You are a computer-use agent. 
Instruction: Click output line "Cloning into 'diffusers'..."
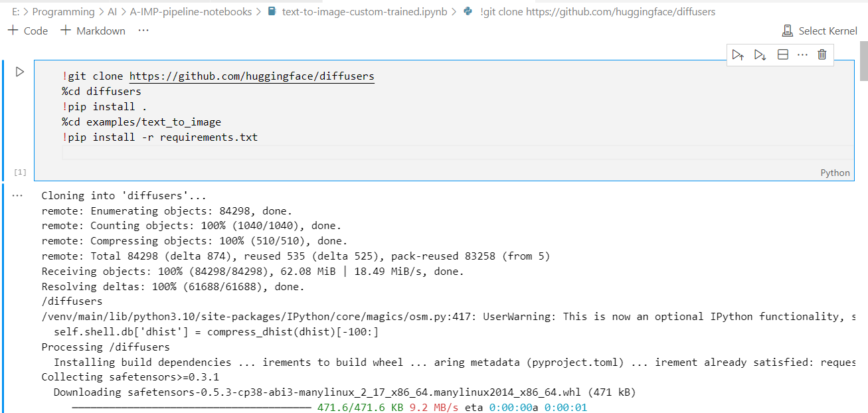124,196
